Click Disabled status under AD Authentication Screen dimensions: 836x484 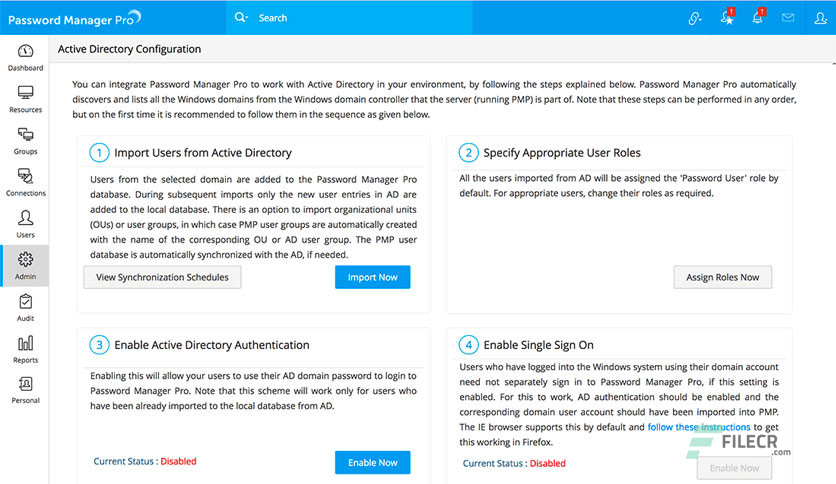179,462
